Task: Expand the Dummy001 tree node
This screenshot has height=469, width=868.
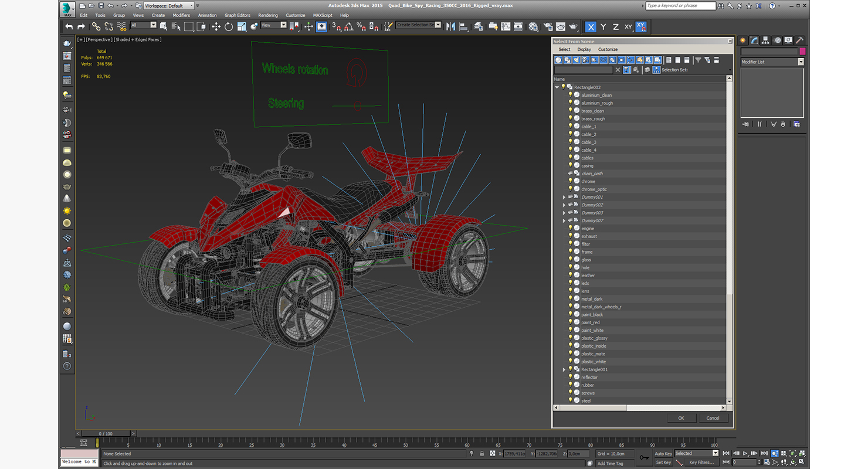Action: click(564, 197)
